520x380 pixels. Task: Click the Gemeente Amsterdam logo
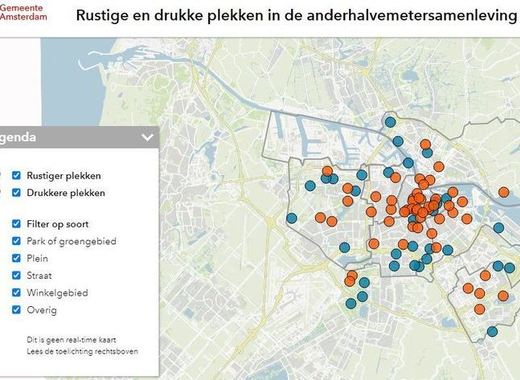[23, 12]
